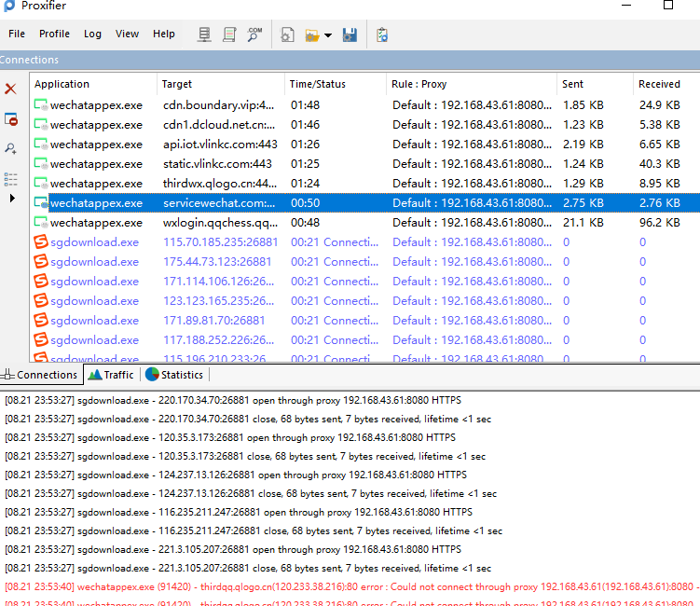The height and width of the screenshot is (606, 700).
Task: Switch to the Traffic tab
Action: click(111, 375)
